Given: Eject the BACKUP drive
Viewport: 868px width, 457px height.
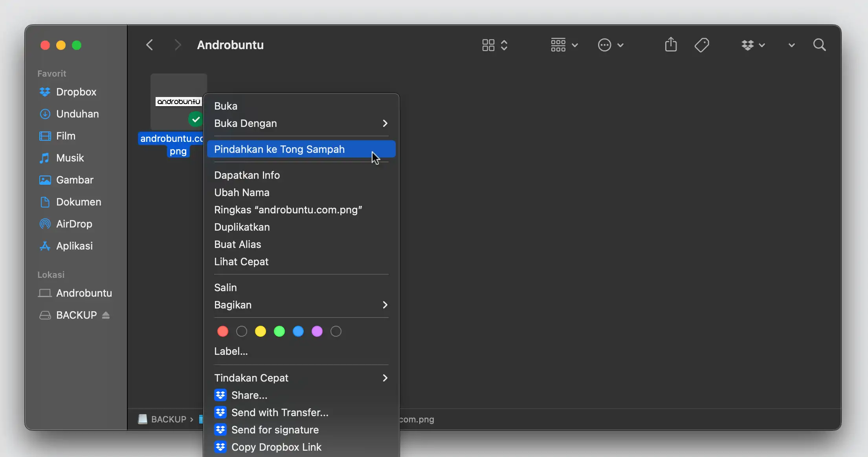Looking at the screenshot, I should point(105,315).
